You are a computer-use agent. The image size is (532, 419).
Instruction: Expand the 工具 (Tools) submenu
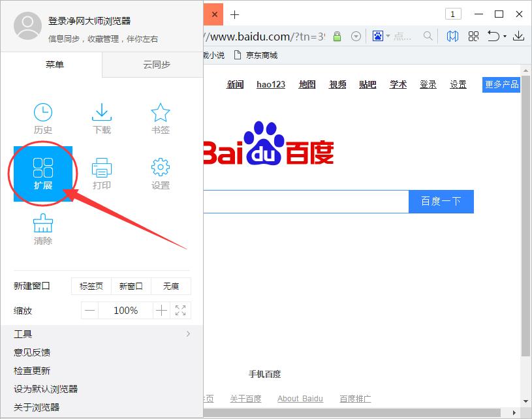(x=188, y=334)
